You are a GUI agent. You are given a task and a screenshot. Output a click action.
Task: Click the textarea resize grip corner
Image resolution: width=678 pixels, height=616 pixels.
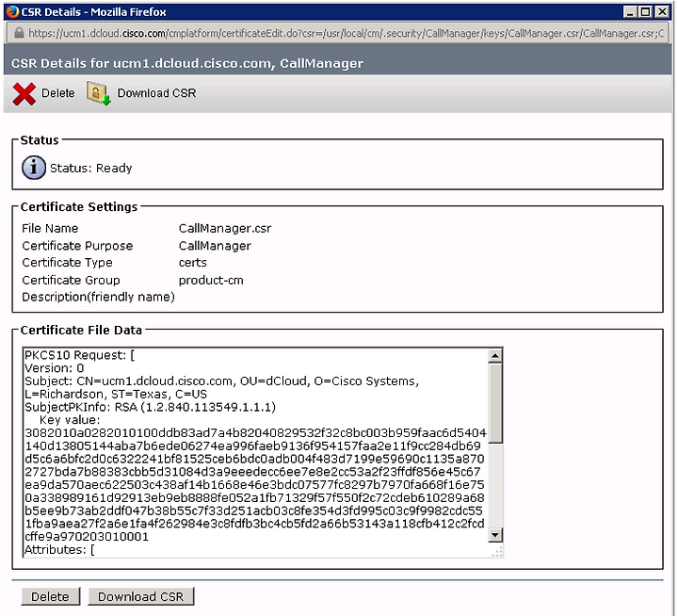[497, 552]
